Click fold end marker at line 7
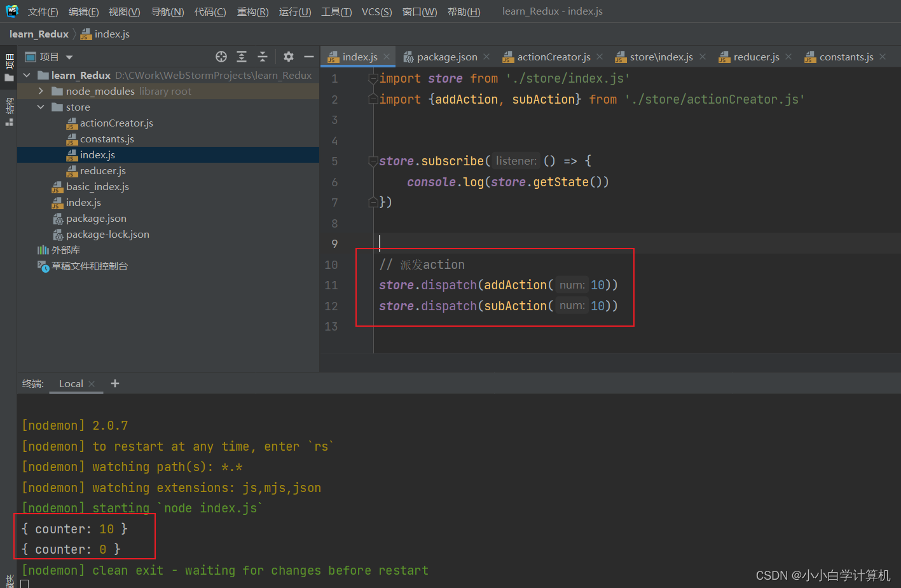901x588 pixels. pyautogui.click(x=373, y=202)
